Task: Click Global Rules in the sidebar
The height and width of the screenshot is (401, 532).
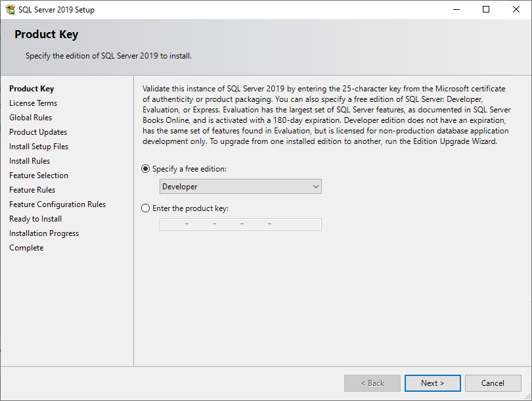Action: tap(30, 118)
